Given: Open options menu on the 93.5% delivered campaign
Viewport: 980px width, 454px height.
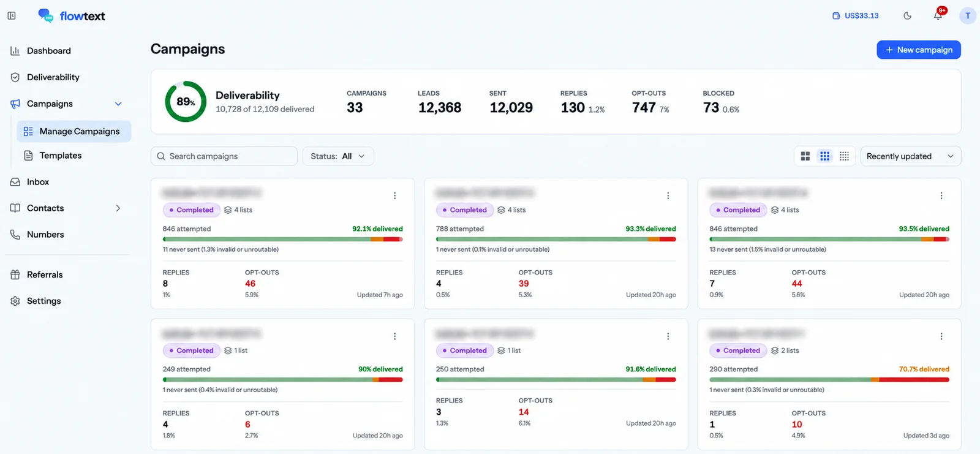Looking at the screenshot, I should click(x=941, y=195).
